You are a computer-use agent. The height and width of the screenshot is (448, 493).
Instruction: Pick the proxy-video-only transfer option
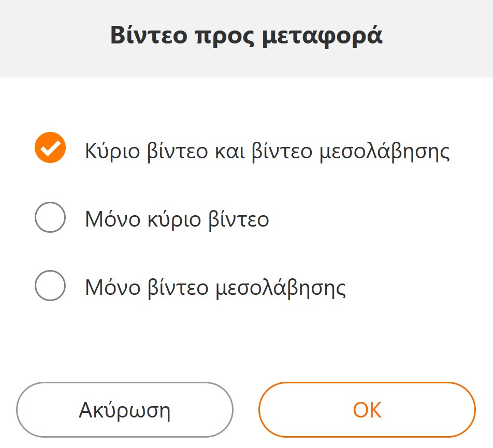click(50, 286)
